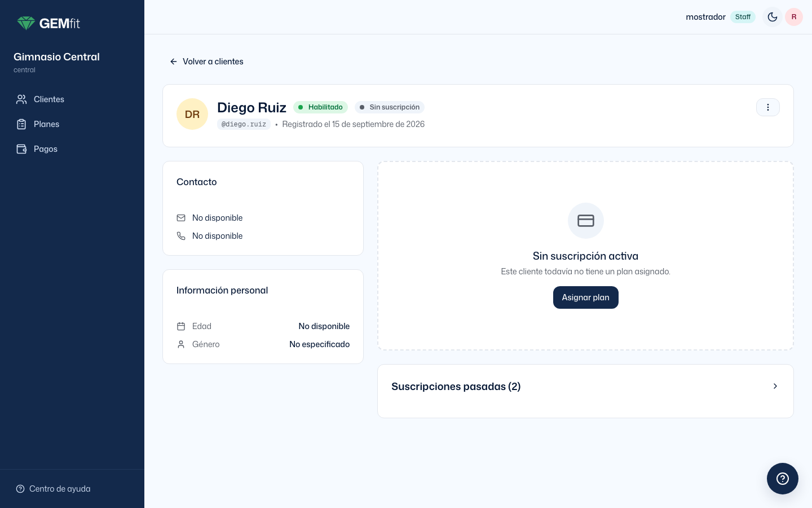This screenshot has height=508, width=812.
Task: Open the floating help question-mark button
Action: point(783,479)
